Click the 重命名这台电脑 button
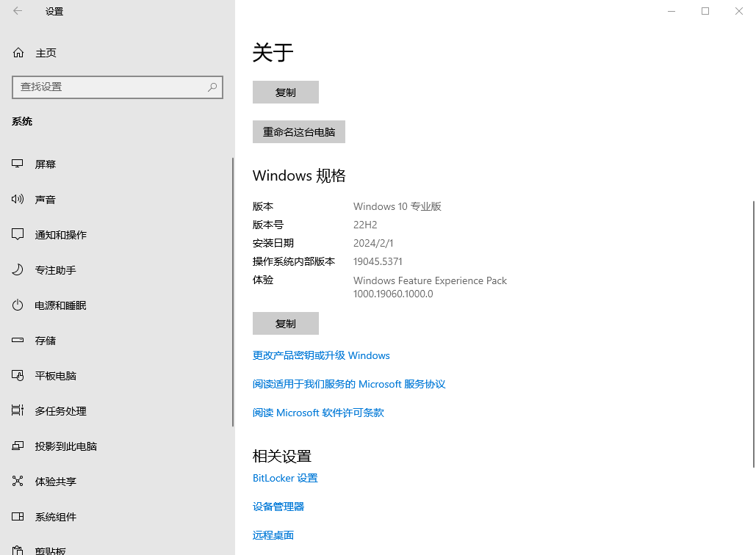The image size is (756, 555). pos(299,132)
